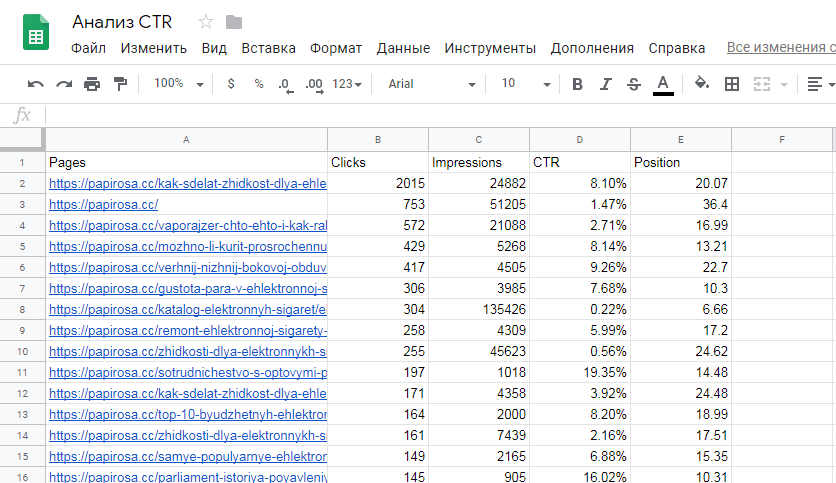836x483 pixels.
Task: Select the Position header cell
Action: point(681,162)
